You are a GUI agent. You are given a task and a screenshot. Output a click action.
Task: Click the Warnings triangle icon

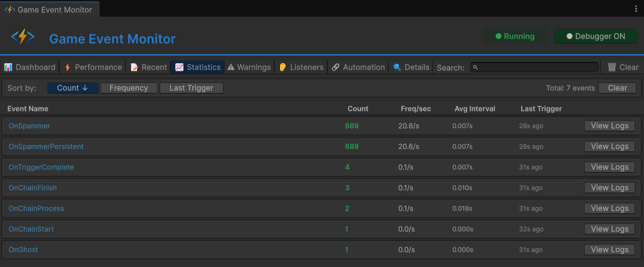point(232,67)
